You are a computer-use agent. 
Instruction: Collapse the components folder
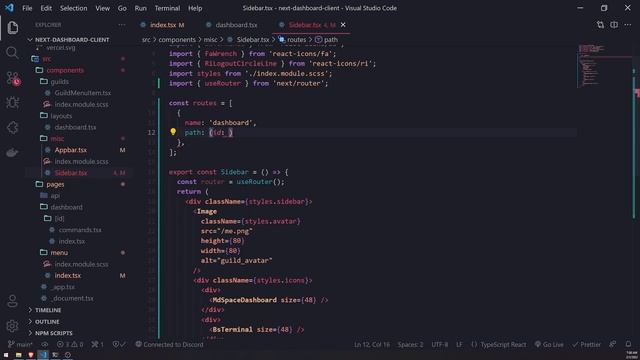(65, 70)
